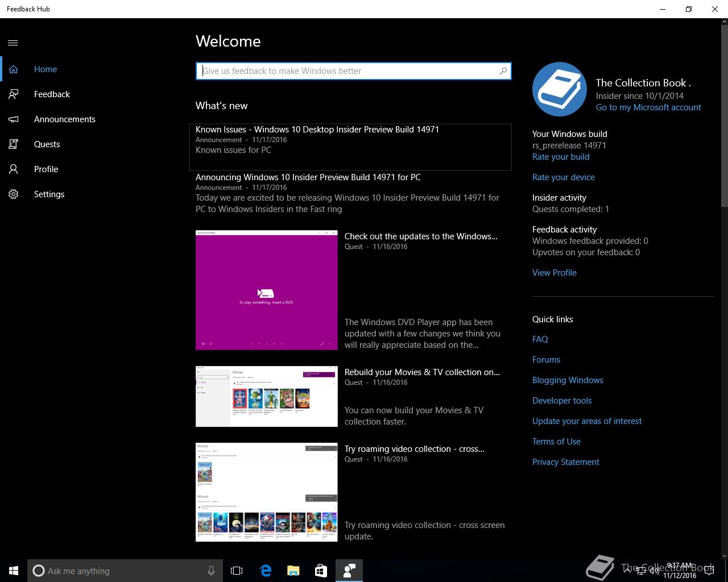Screen dimensions: 728x582
Task: Open Developer tools link
Action: [x=562, y=401]
